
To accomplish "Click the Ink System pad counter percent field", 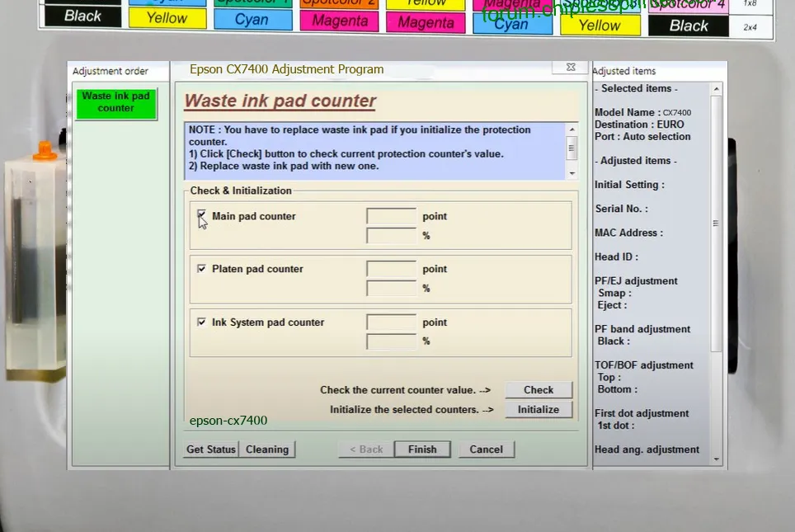I will tap(392, 341).
